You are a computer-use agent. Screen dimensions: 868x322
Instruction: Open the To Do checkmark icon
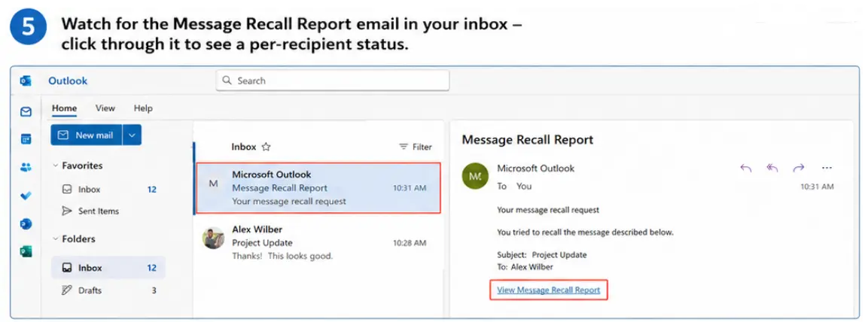(x=26, y=196)
